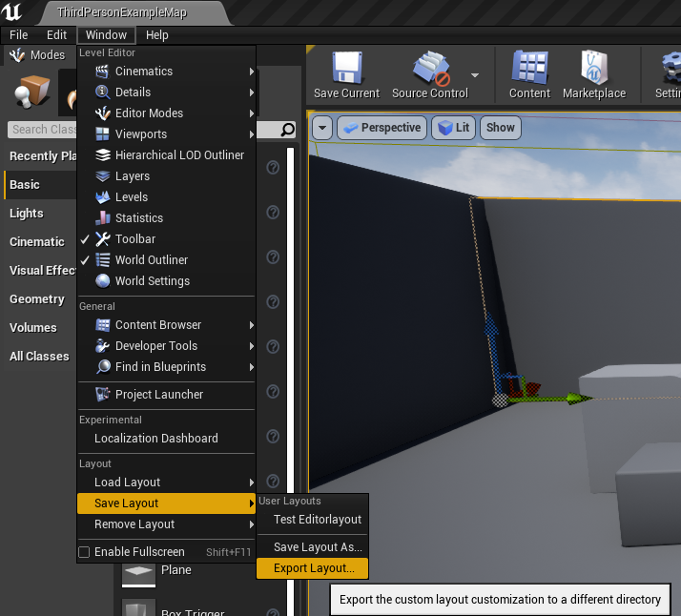Screen dimensions: 681x616
Task: Open the Perspective view mode dropdown
Action: click(382, 128)
